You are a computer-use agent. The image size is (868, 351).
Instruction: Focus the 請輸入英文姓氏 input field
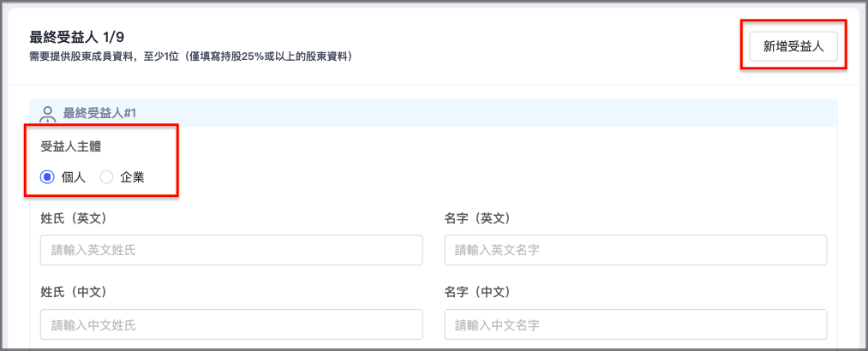(x=231, y=250)
